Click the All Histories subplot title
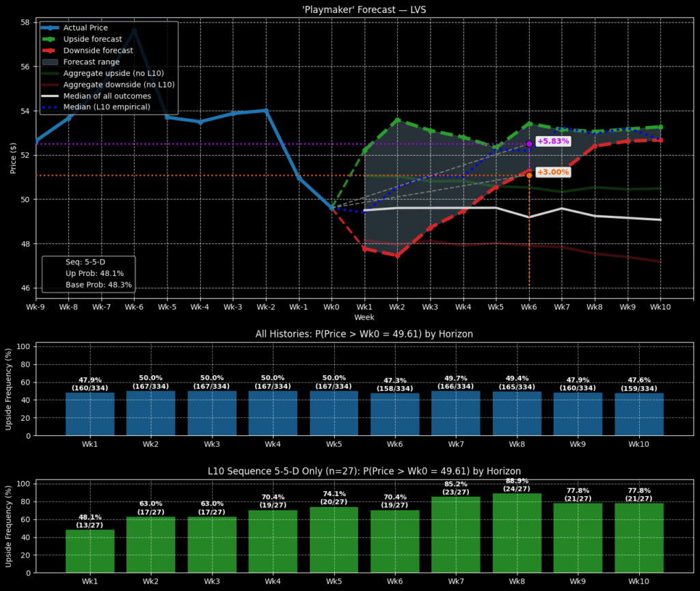The image size is (700, 591). point(364,334)
